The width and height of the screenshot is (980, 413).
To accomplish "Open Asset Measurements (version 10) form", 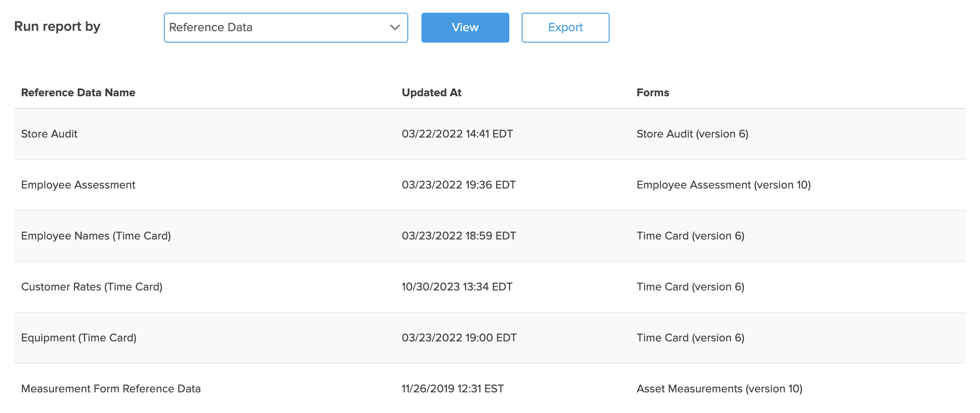I will [x=719, y=389].
